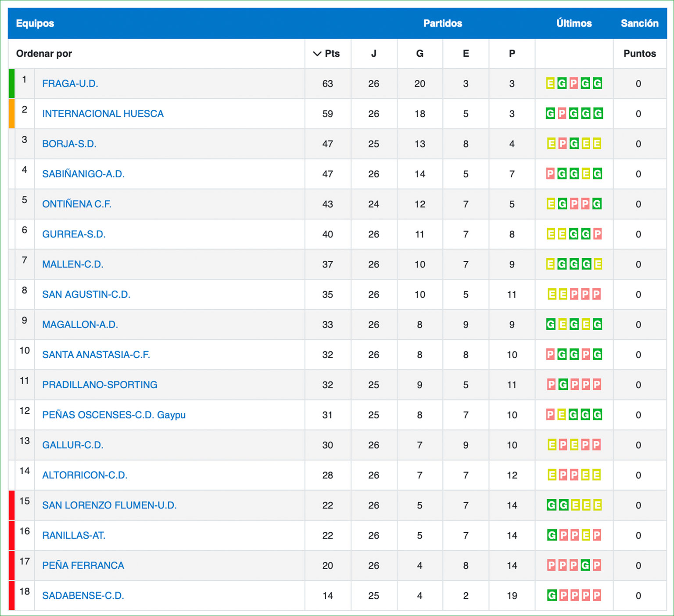The image size is (674, 616).
Task: Click the red P badge in GURREA-S.D. row
Action: pyautogui.click(x=597, y=234)
